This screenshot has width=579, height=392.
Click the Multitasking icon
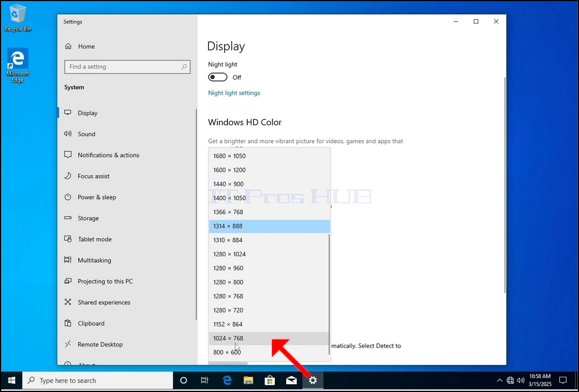[x=68, y=260]
